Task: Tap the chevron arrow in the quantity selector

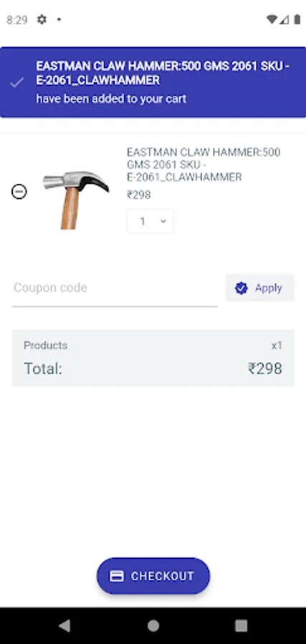Action: (x=163, y=222)
